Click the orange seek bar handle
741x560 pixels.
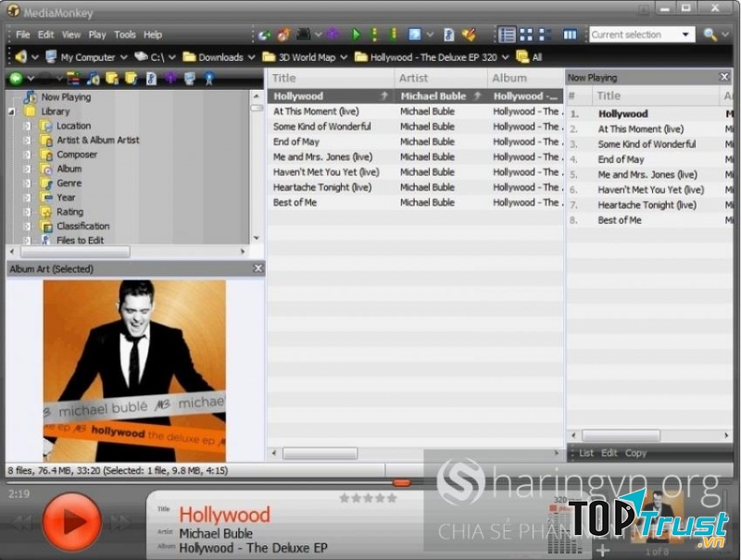[401, 482]
